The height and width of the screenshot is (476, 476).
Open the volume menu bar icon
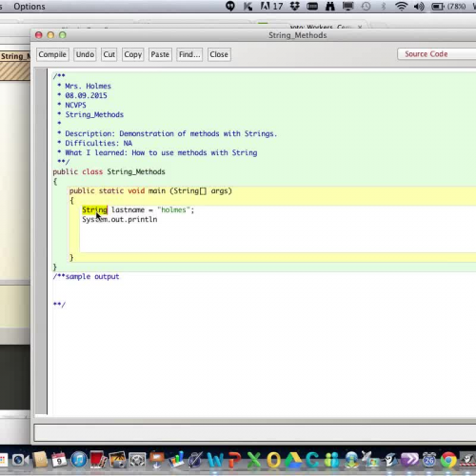[x=419, y=7]
